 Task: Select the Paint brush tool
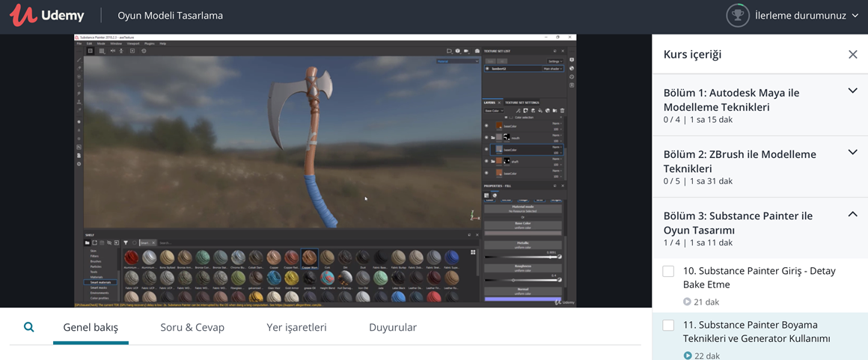[79, 60]
